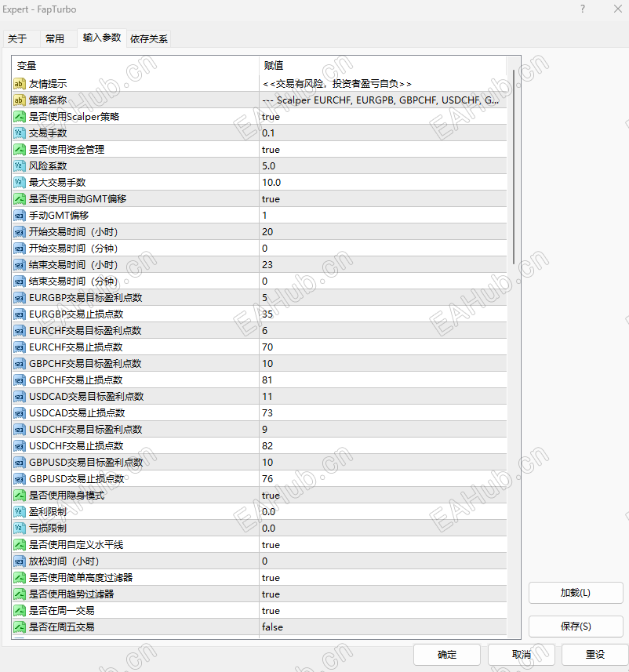Select the true value of 是否在周一交易
The width and height of the screenshot is (629, 672).
(271, 611)
